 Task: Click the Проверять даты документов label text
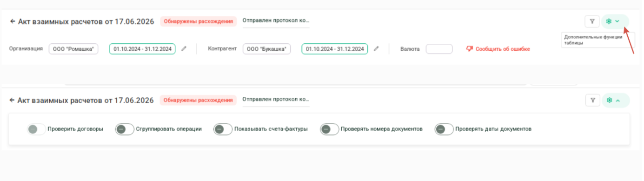[x=493, y=129]
